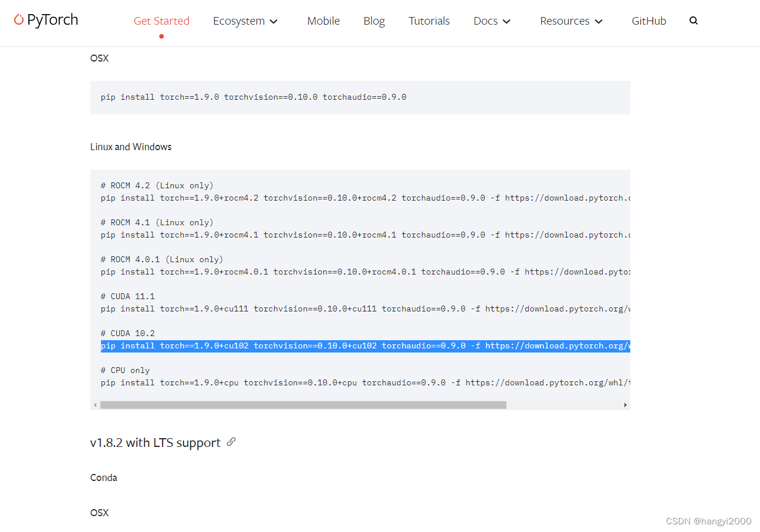Viewport: 760px width, 532px height.
Task: Click the '# CUDA 11.1' comment line
Action: click(x=127, y=296)
